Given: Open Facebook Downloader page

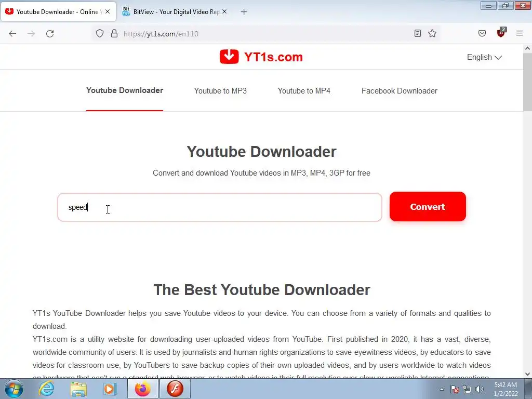Looking at the screenshot, I should tap(400, 91).
